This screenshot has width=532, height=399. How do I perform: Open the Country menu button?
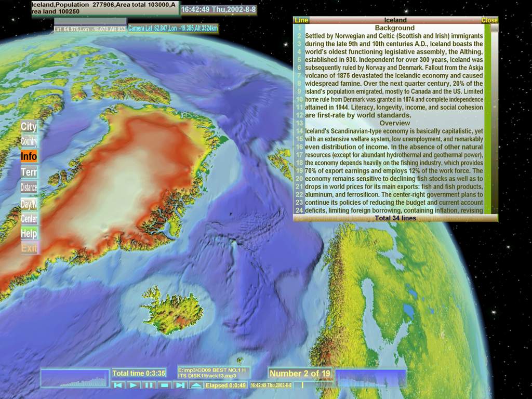point(29,141)
